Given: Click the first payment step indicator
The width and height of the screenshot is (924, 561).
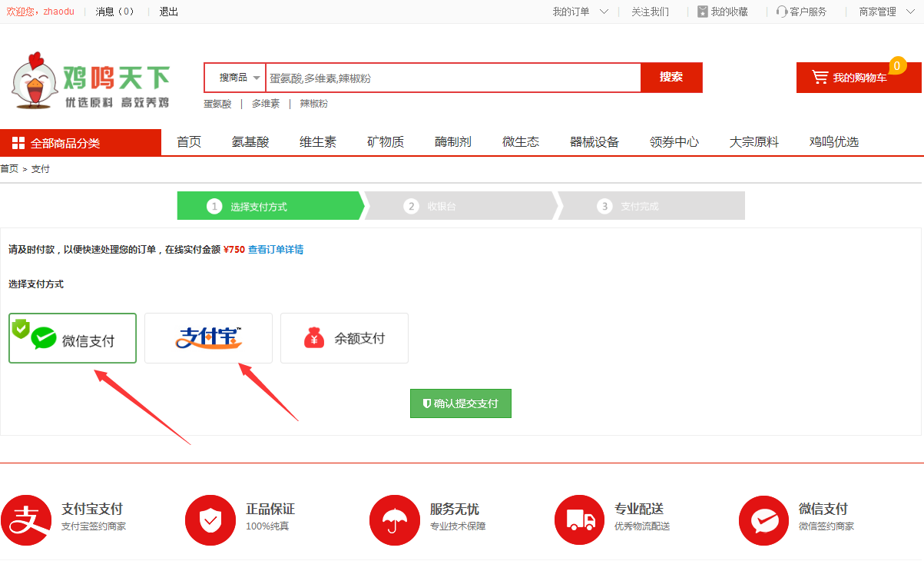Looking at the screenshot, I should click(269, 206).
